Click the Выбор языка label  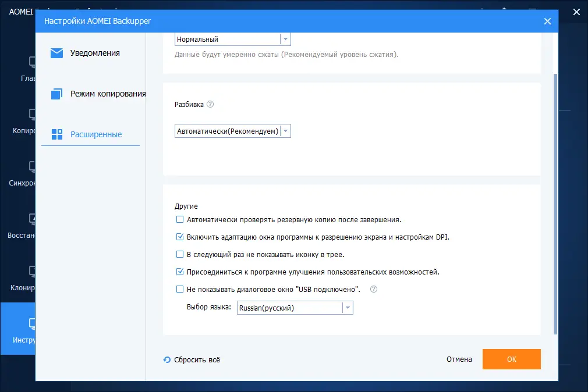click(209, 307)
